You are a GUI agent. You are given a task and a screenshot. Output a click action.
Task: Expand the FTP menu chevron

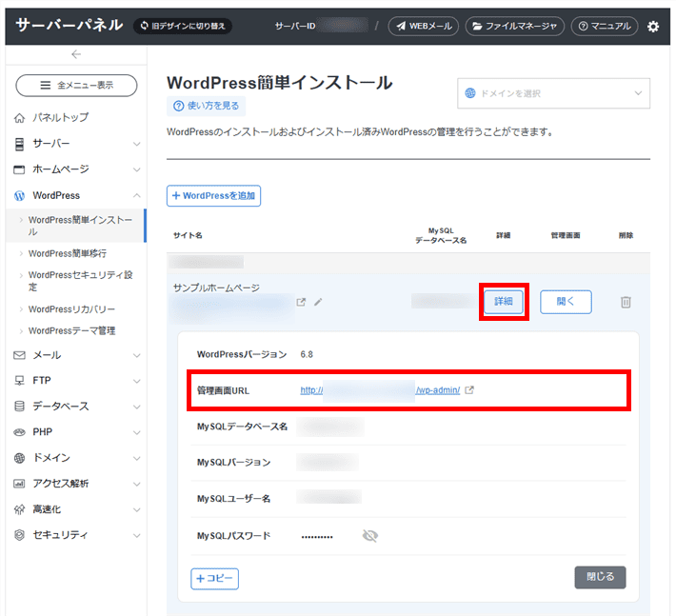(x=137, y=381)
